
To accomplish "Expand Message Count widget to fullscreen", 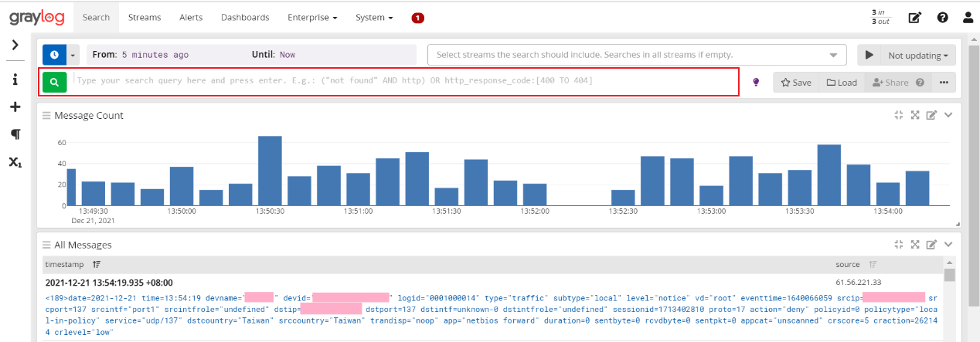I will pyautogui.click(x=915, y=115).
